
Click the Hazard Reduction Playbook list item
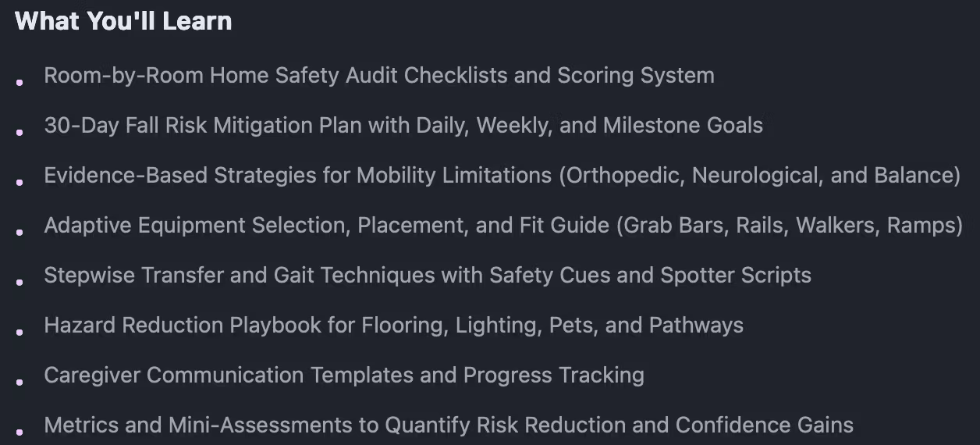(x=394, y=326)
